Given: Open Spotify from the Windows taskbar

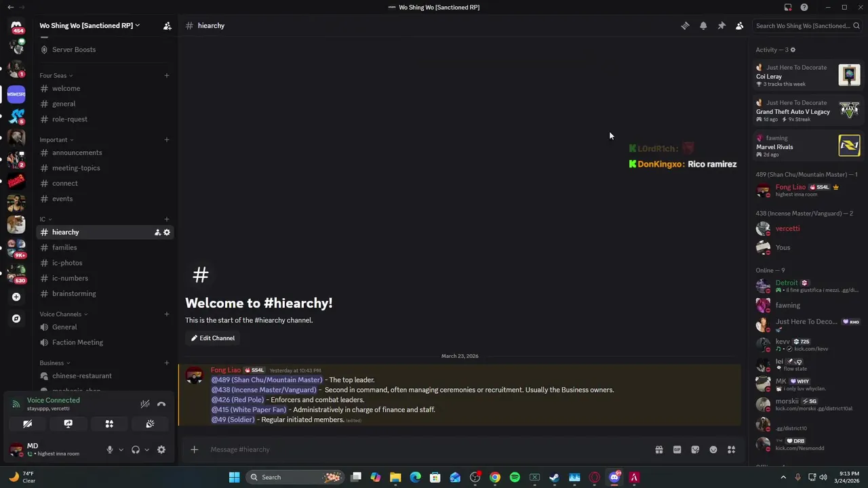Looking at the screenshot, I should (515, 477).
